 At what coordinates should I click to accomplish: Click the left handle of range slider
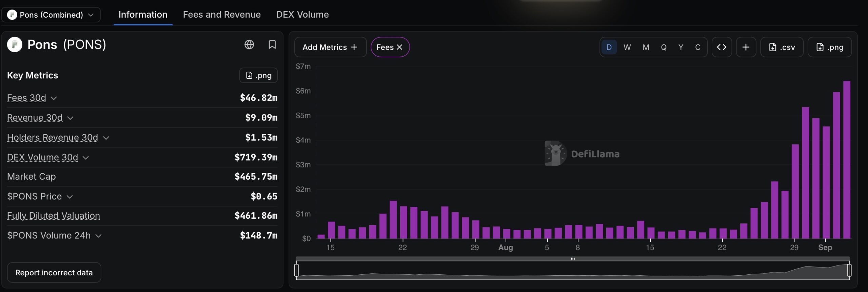pyautogui.click(x=297, y=270)
